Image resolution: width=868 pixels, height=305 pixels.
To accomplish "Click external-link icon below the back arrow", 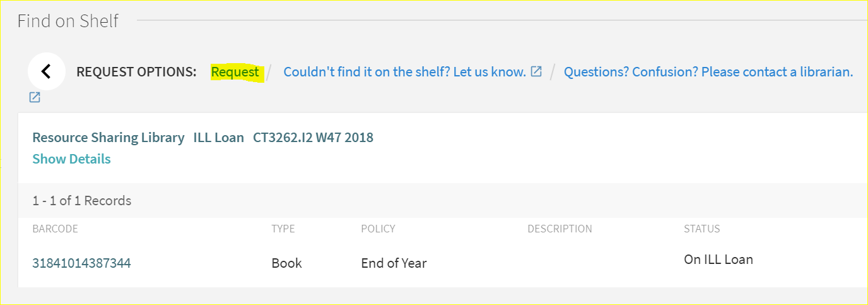I will [35, 97].
